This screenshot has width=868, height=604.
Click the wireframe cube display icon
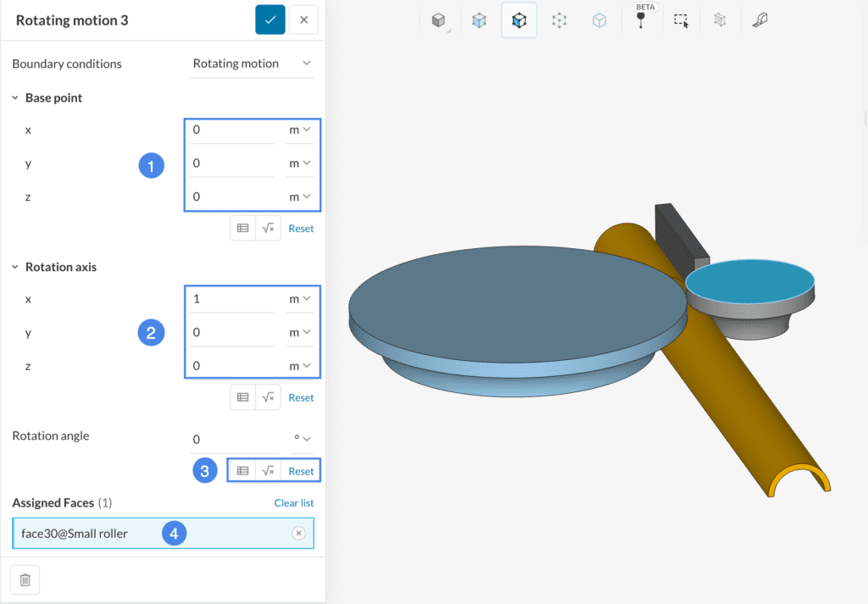point(599,20)
